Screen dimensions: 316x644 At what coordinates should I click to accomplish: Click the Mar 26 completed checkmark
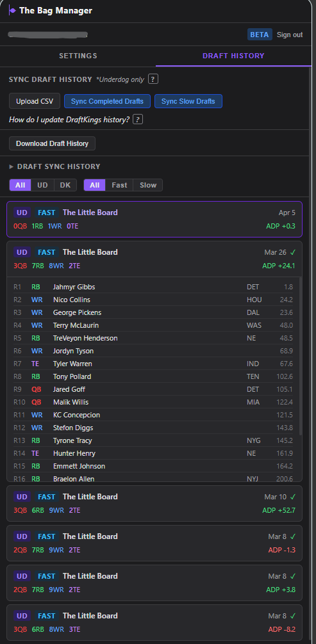pyautogui.click(x=293, y=252)
